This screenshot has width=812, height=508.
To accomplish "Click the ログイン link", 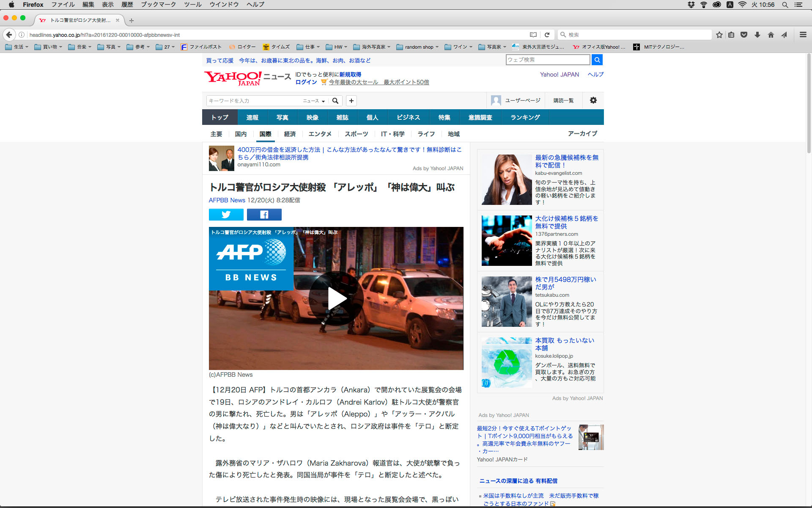I will [306, 82].
